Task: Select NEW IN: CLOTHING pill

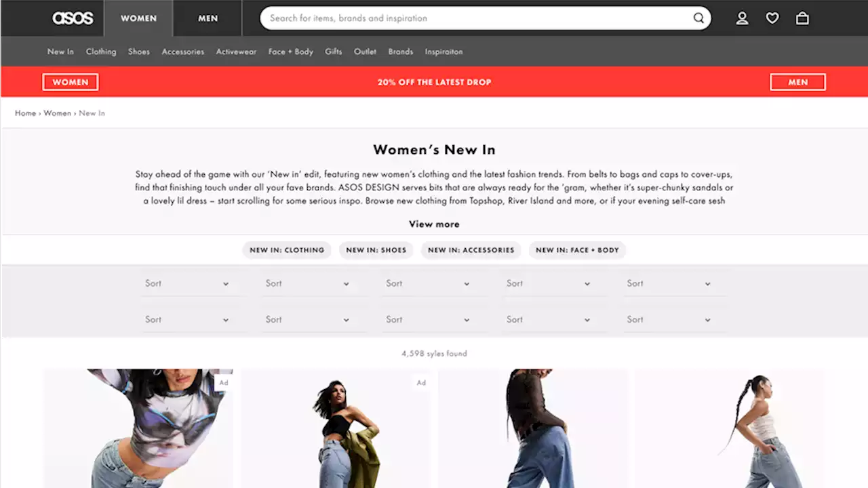Action: click(x=287, y=250)
